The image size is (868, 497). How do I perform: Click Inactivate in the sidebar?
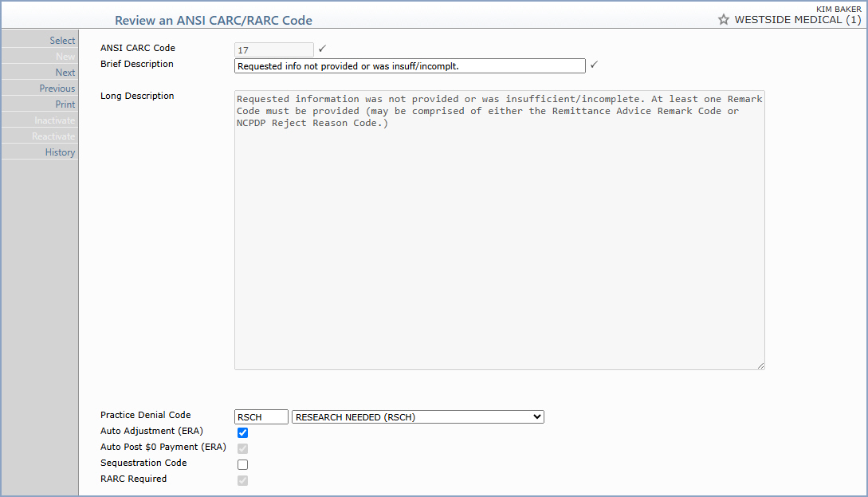[55, 120]
